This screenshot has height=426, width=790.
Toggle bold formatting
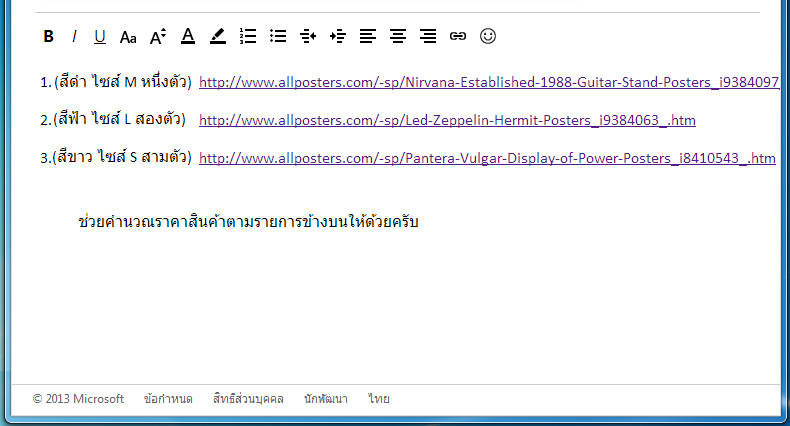48,37
